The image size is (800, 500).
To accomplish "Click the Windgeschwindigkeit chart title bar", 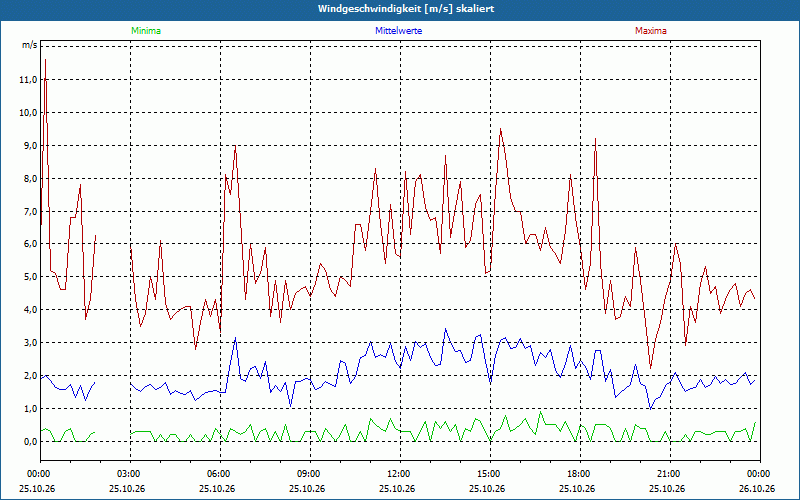I will (x=400, y=9).
